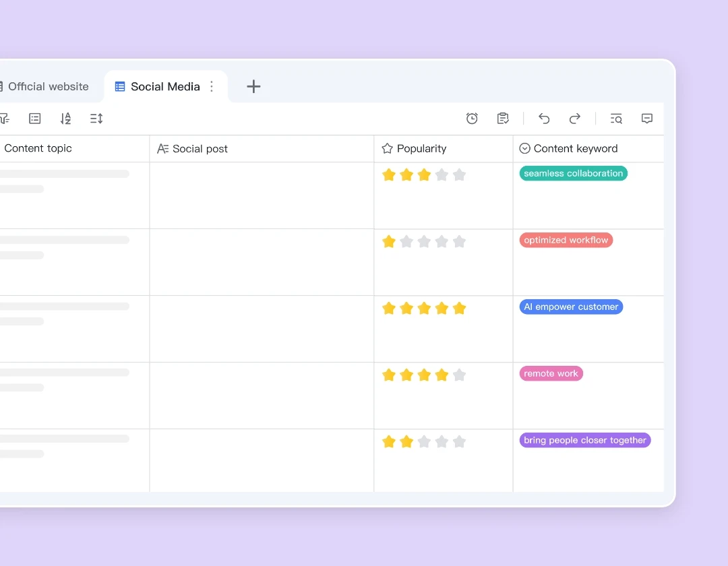Open the group-by list icon
This screenshot has height=566, width=728.
pyautogui.click(x=35, y=119)
